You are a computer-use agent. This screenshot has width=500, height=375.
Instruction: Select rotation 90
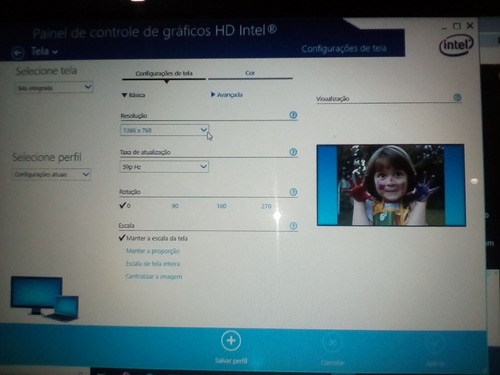click(x=175, y=206)
